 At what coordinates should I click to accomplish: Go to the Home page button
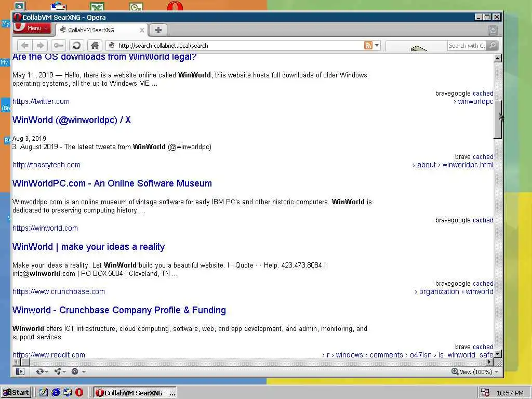(95, 46)
